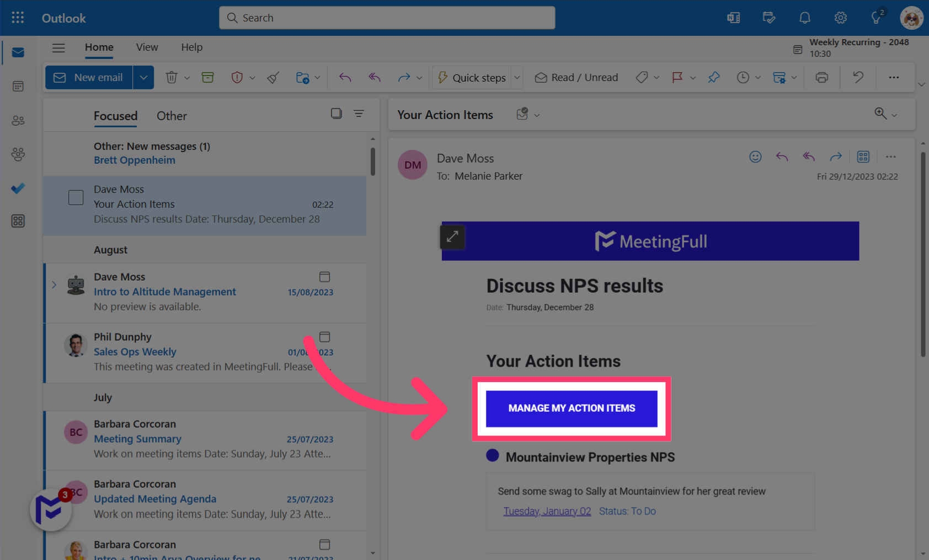Screen dimensions: 929x560
Task: Report junk shield icon
Action: (237, 78)
